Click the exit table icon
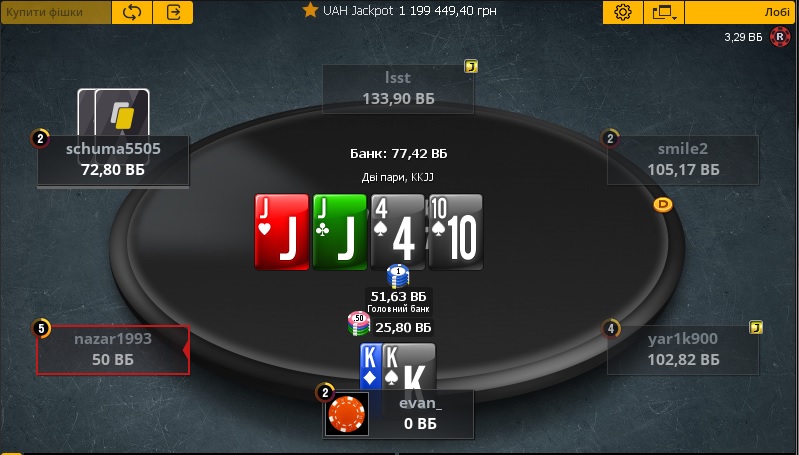 (173, 12)
